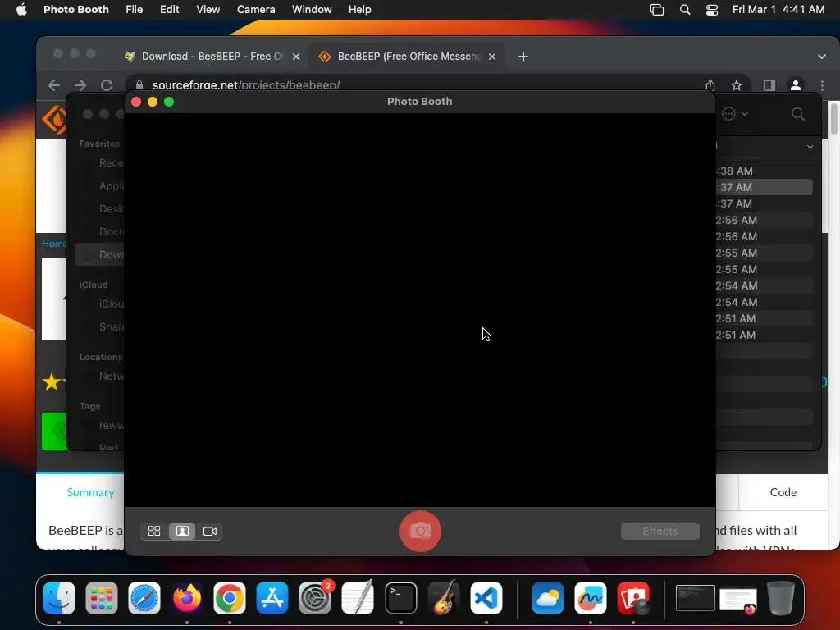Open Weather app from the Dock

point(547,598)
